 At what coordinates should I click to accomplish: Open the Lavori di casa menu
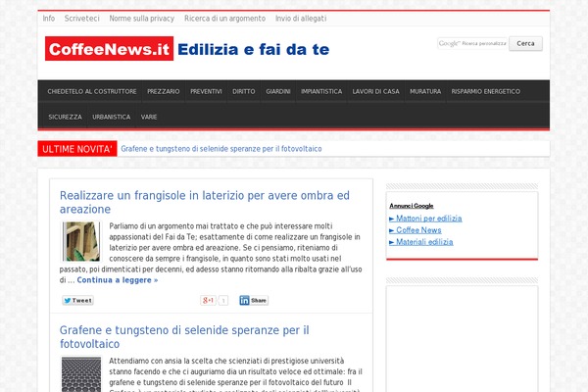point(375,91)
